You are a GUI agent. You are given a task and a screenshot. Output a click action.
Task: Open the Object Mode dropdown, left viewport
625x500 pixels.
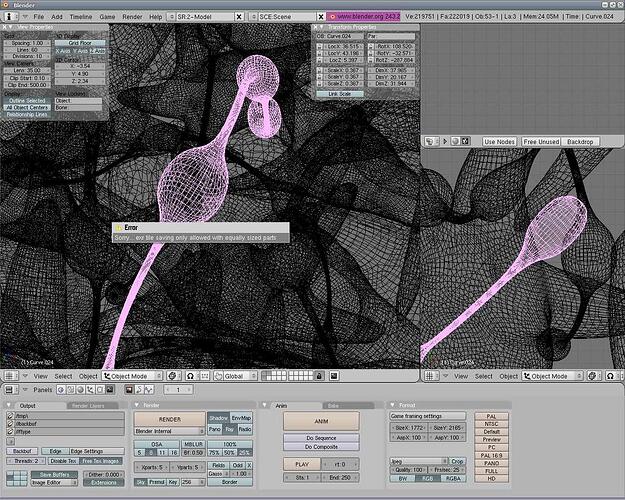pos(133,376)
